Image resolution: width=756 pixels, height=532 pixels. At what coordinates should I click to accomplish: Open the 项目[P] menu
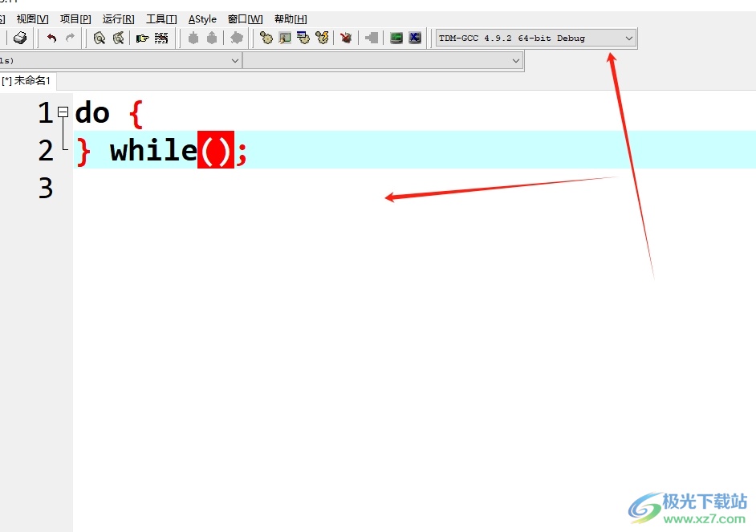coord(75,18)
